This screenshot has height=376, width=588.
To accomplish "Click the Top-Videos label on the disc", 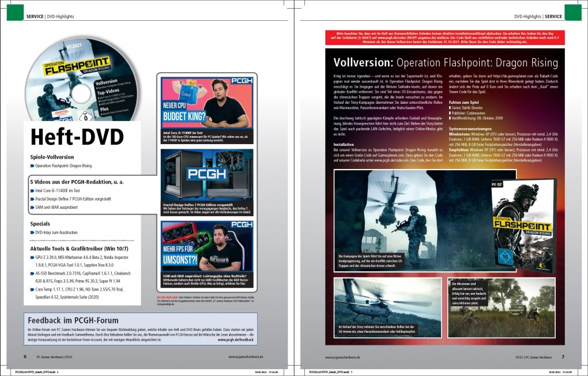I will (108, 92).
